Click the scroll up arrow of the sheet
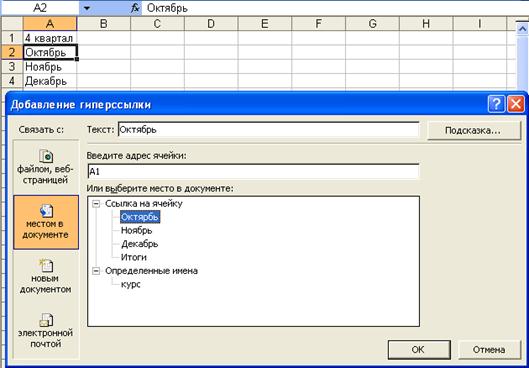This screenshot has width=529, height=368. [x=523, y=30]
